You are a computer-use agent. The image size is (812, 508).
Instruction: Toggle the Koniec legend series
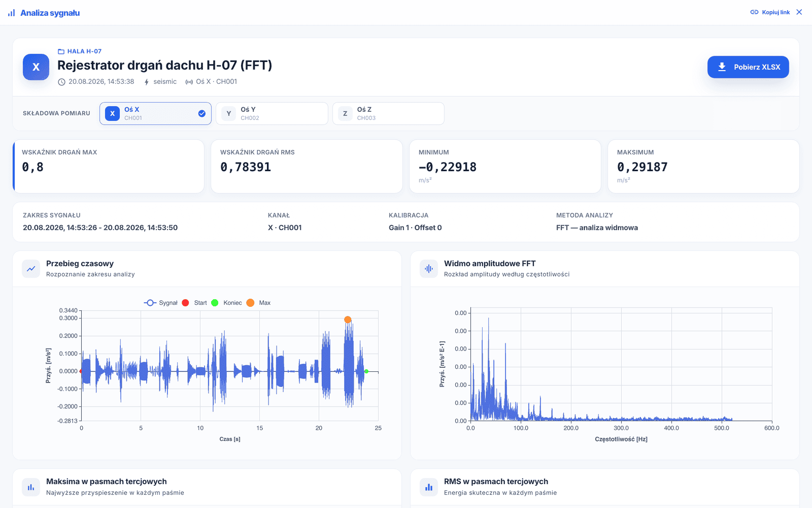[x=226, y=303]
